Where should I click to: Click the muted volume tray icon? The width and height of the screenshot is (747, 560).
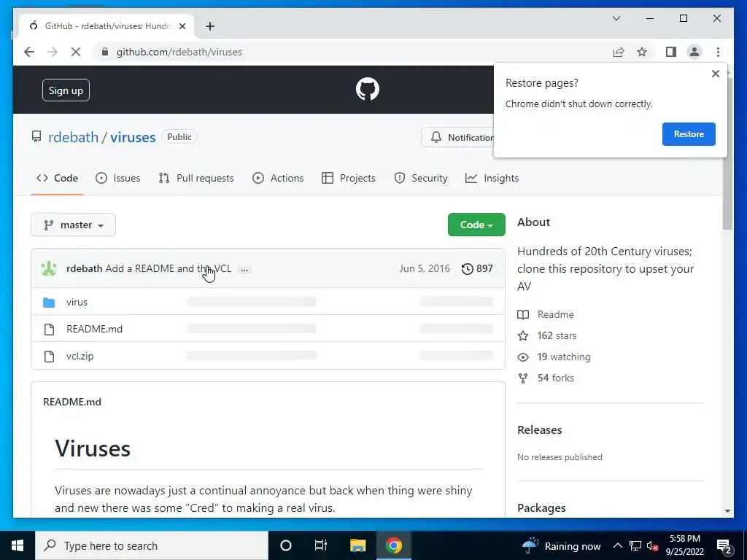pyautogui.click(x=653, y=545)
